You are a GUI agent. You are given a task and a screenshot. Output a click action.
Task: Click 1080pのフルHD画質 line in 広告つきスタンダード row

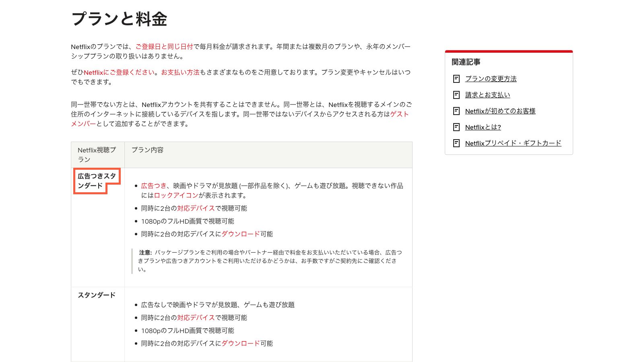(188, 221)
